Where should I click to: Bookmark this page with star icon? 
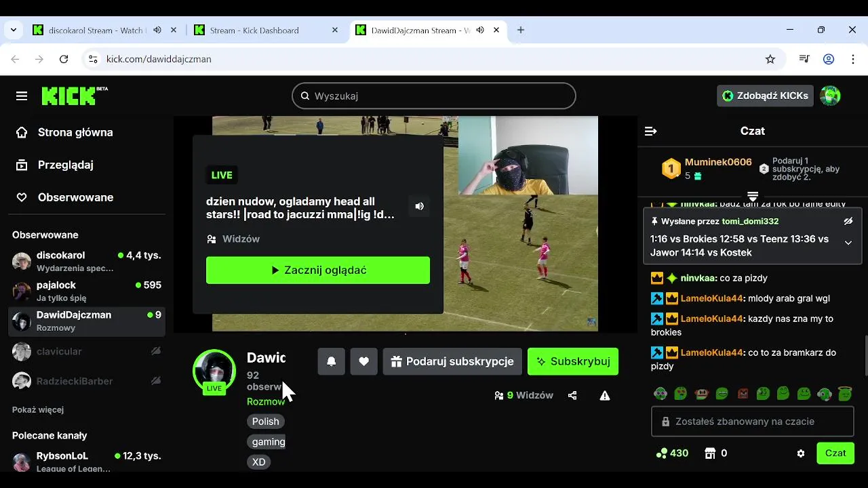point(770,59)
